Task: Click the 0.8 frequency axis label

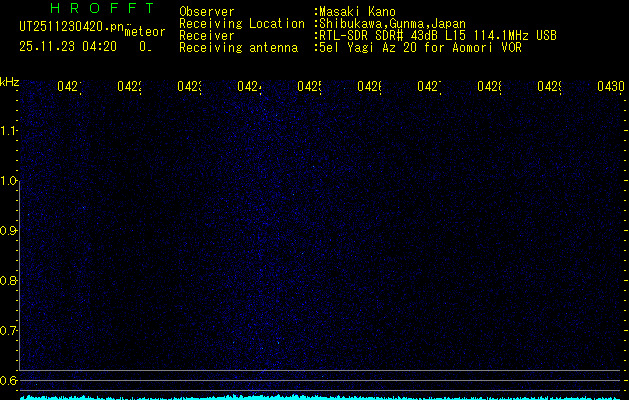Action: (x=9, y=280)
